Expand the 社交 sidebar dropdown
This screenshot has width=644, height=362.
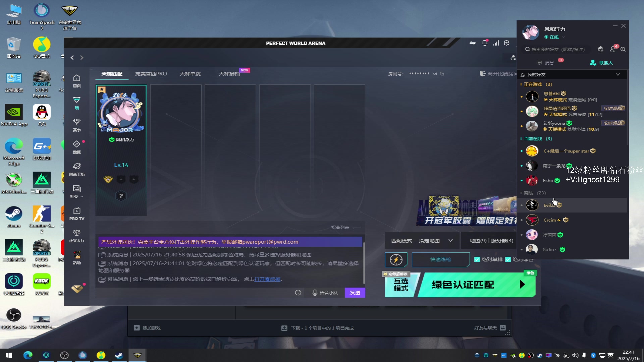tap(77, 191)
